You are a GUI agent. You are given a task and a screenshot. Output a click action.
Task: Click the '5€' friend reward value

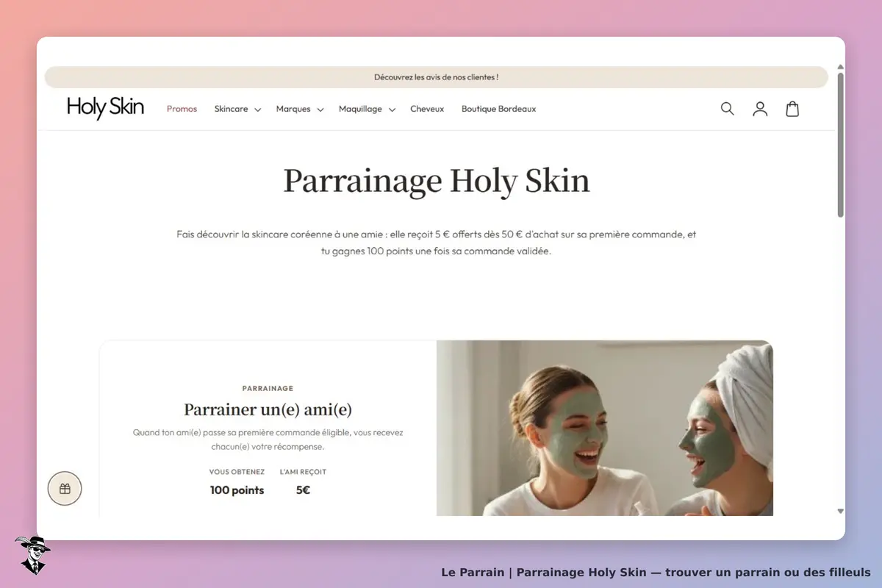303,490
